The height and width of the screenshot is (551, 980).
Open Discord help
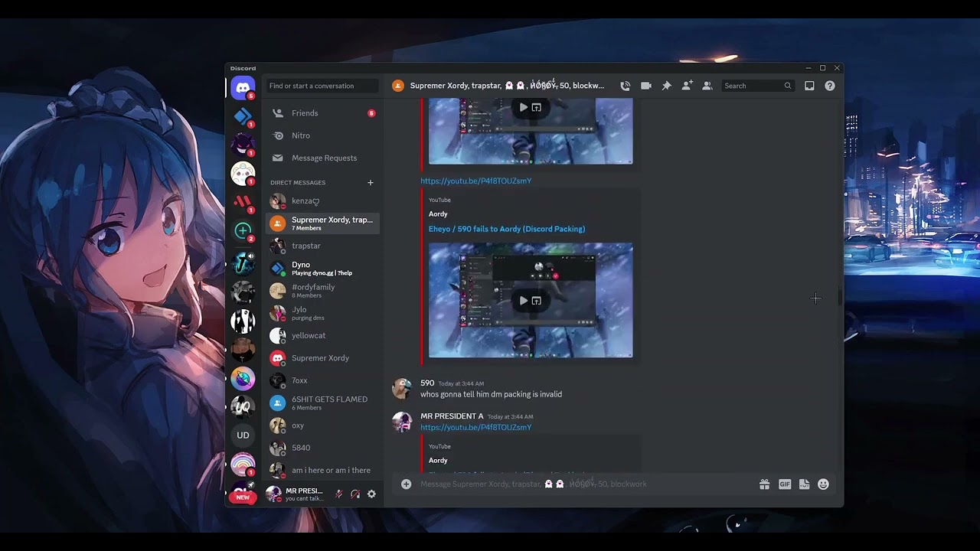[830, 86]
